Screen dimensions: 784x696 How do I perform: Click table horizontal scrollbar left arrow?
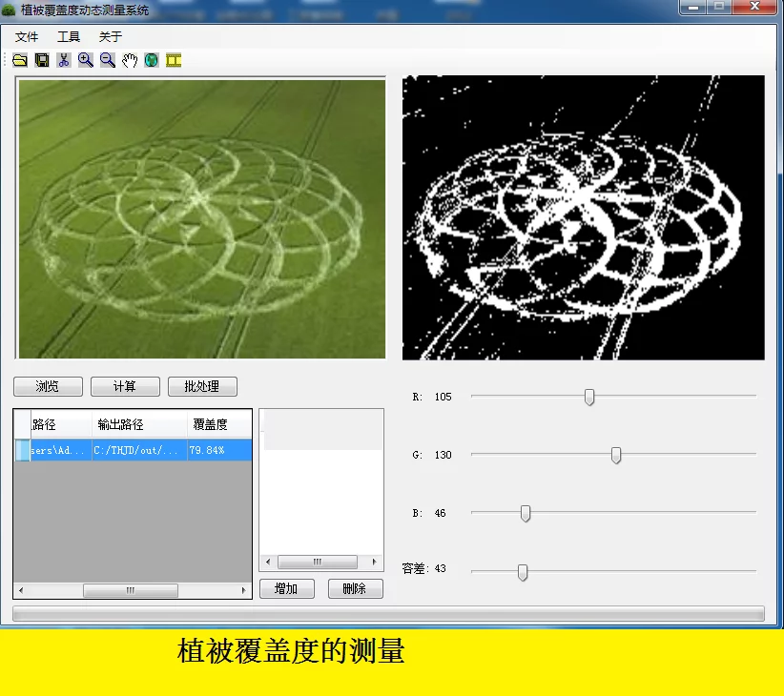[21, 590]
